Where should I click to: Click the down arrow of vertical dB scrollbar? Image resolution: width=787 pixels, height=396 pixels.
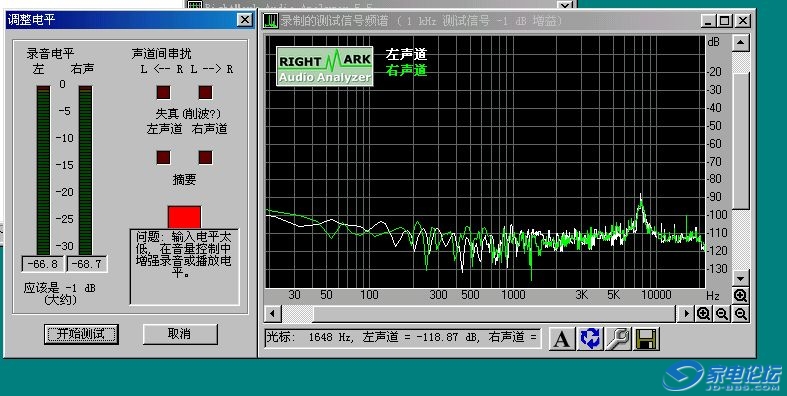point(741,278)
